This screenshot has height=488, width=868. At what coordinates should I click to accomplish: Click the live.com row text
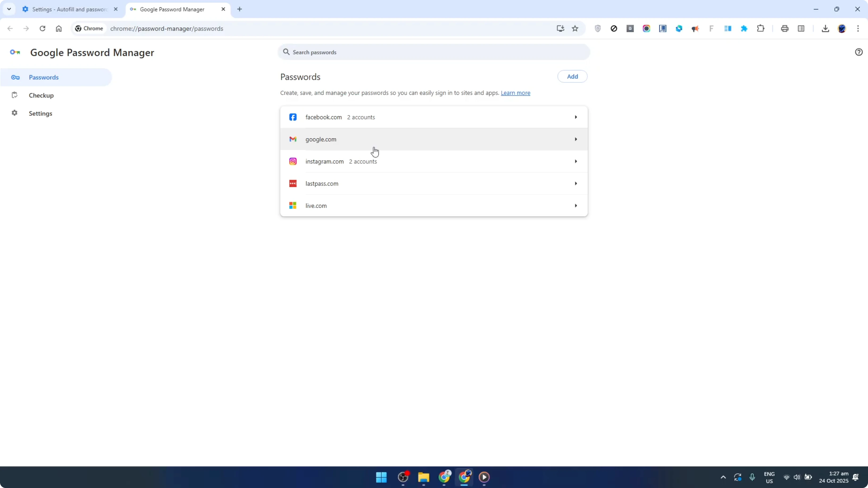316,206
